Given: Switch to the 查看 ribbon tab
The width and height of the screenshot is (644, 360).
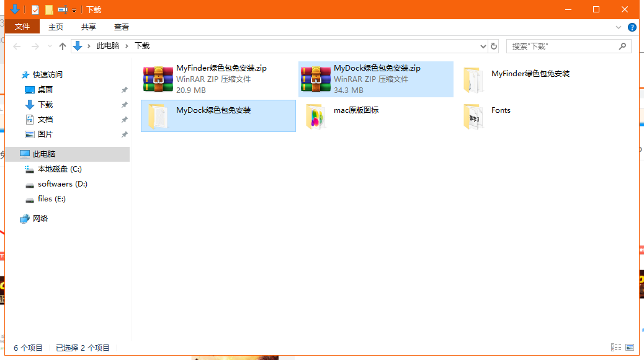Looking at the screenshot, I should pos(121,27).
